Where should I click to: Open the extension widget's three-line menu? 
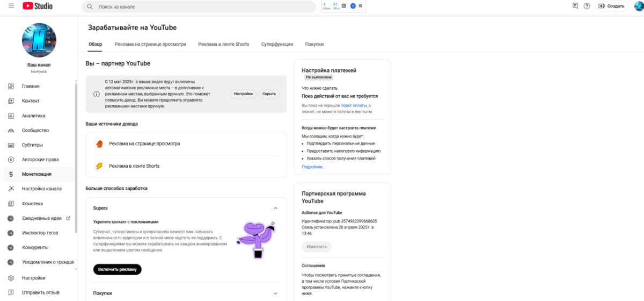pos(361,6)
